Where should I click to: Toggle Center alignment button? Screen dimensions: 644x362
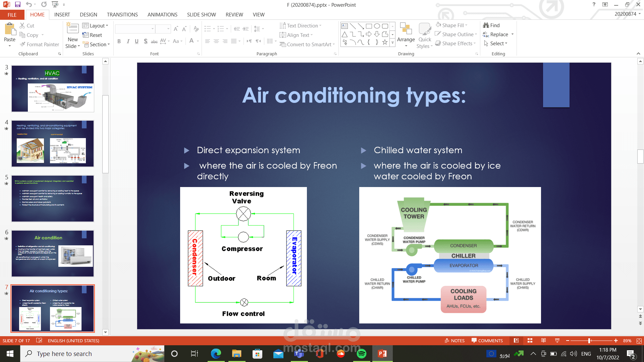pos(216,41)
